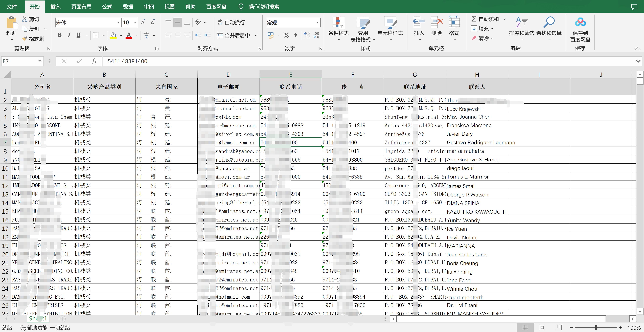Open the comments button at top right
644x332 pixels.
pyautogui.click(x=634, y=7)
